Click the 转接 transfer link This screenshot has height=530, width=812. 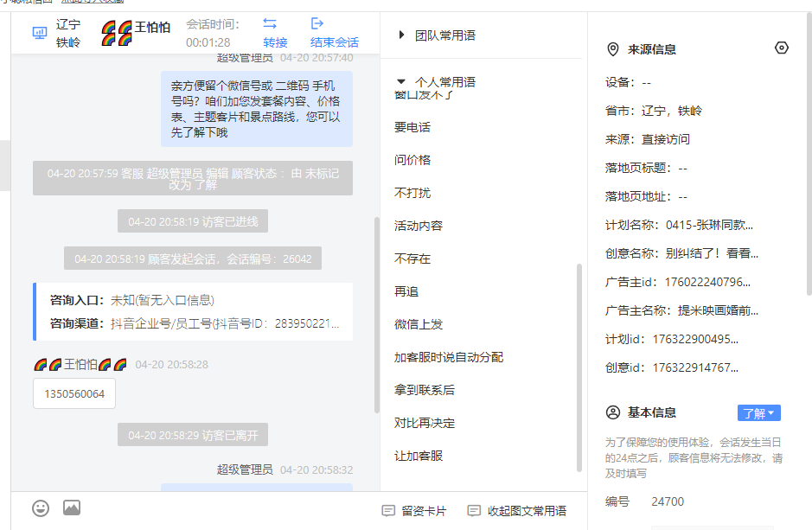(x=275, y=42)
